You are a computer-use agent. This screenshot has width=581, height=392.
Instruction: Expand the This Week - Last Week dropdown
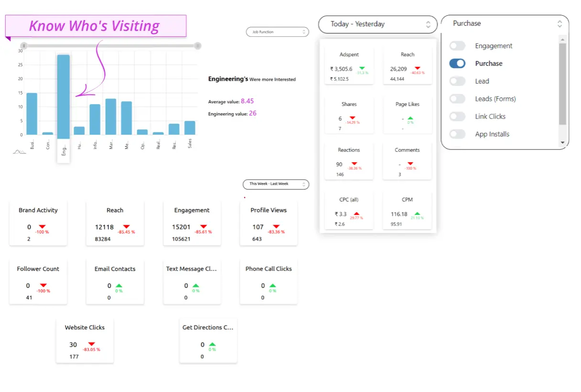coord(276,184)
